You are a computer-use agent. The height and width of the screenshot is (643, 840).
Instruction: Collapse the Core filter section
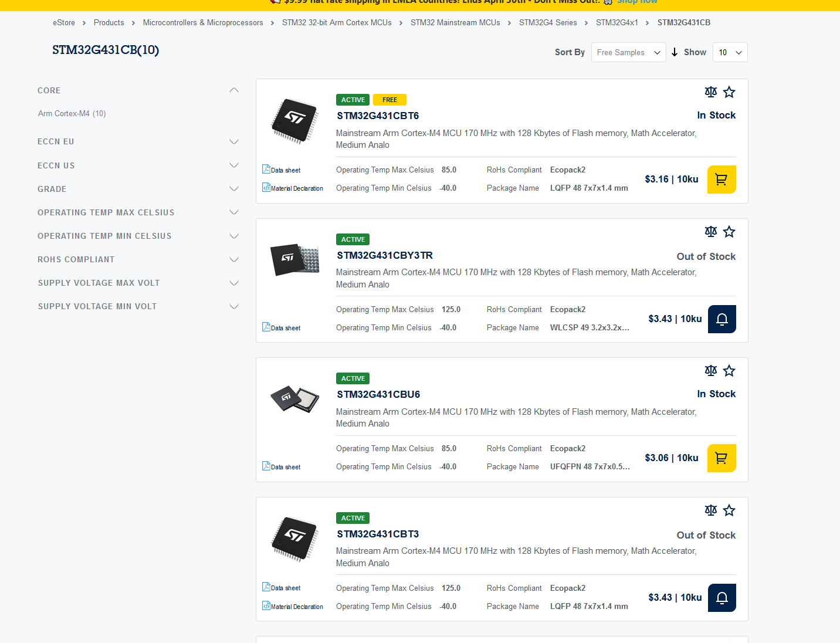[234, 90]
